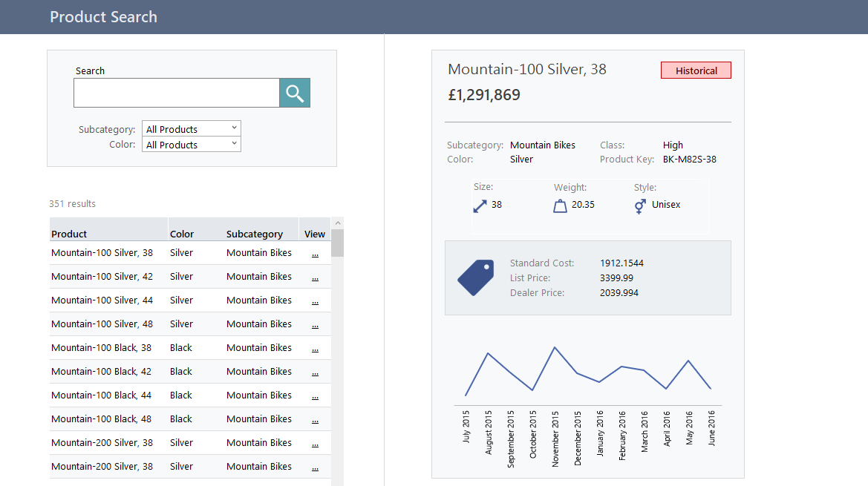Select the blue price tag icon
The height and width of the screenshot is (486, 868).
pyautogui.click(x=475, y=278)
